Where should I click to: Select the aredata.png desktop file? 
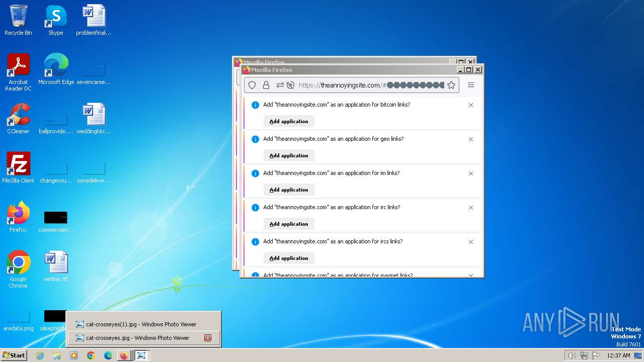tap(18, 321)
